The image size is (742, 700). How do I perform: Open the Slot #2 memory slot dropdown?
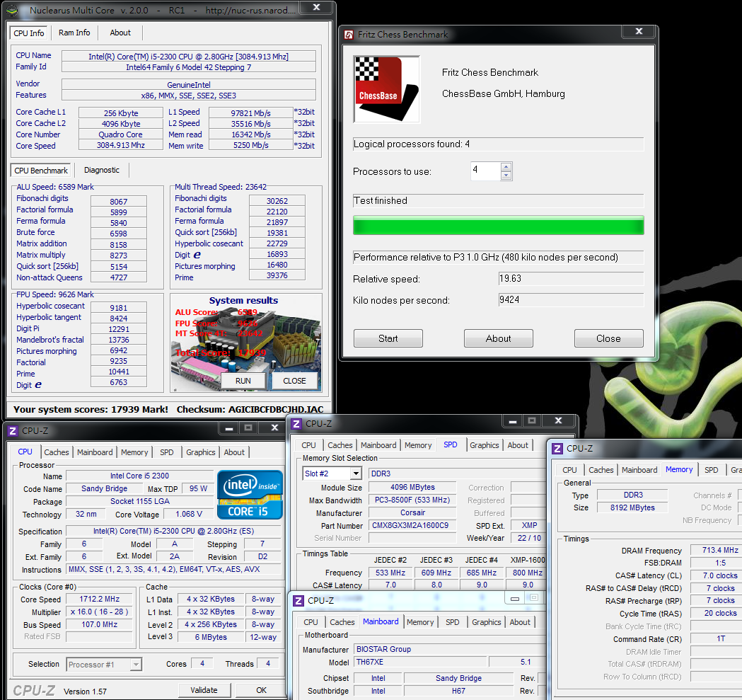point(356,473)
